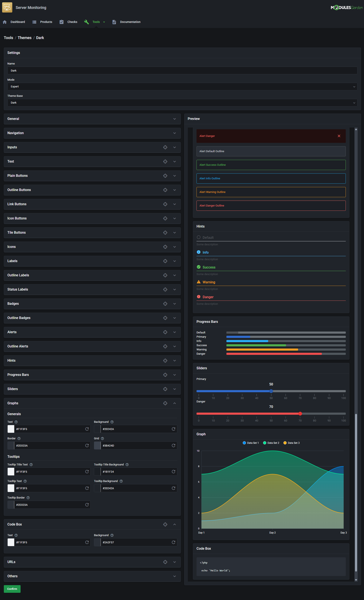
Task: Click the Primary slider handle at 50
Action: click(x=271, y=391)
